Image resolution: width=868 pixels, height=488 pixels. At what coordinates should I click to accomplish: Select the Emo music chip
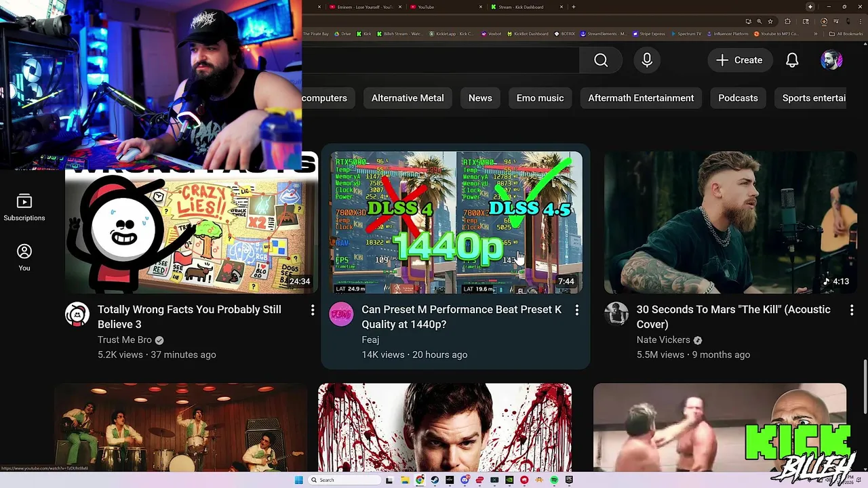pyautogui.click(x=540, y=98)
